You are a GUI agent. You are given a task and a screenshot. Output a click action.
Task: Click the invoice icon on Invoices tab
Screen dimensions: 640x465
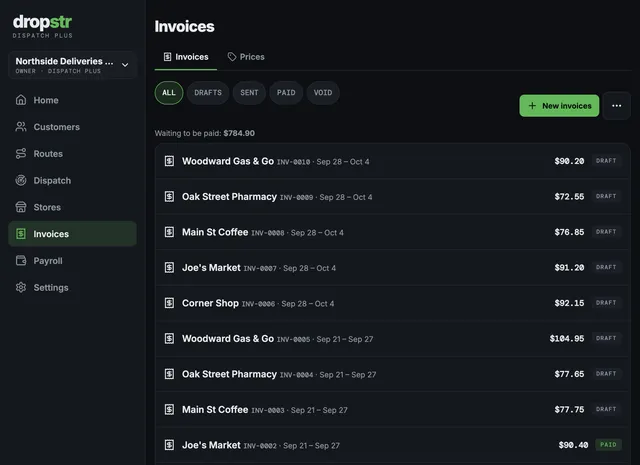coord(167,57)
